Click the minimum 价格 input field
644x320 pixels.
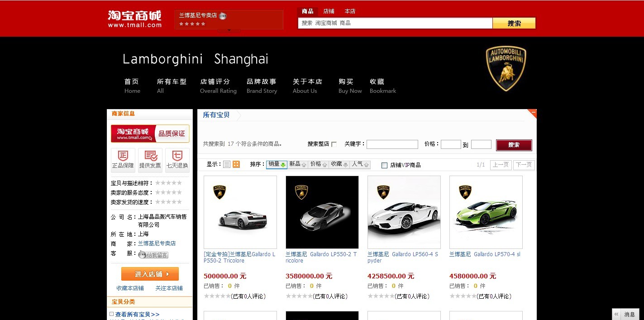click(x=451, y=144)
